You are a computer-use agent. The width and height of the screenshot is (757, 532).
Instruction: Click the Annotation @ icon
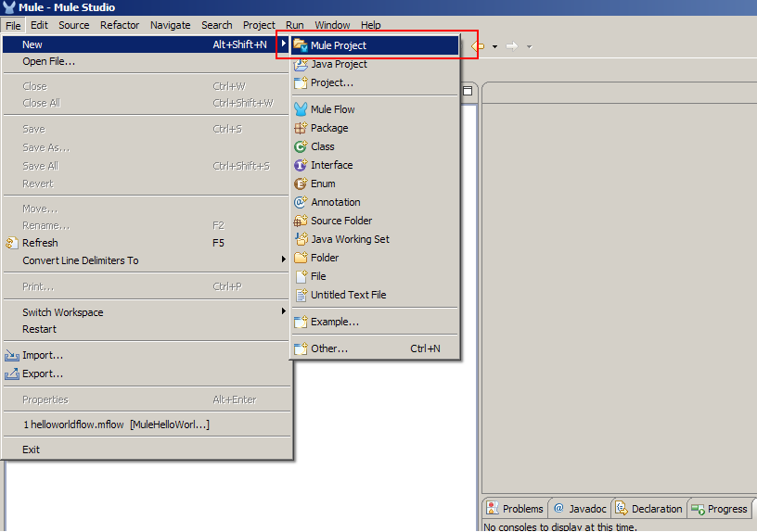tap(301, 202)
